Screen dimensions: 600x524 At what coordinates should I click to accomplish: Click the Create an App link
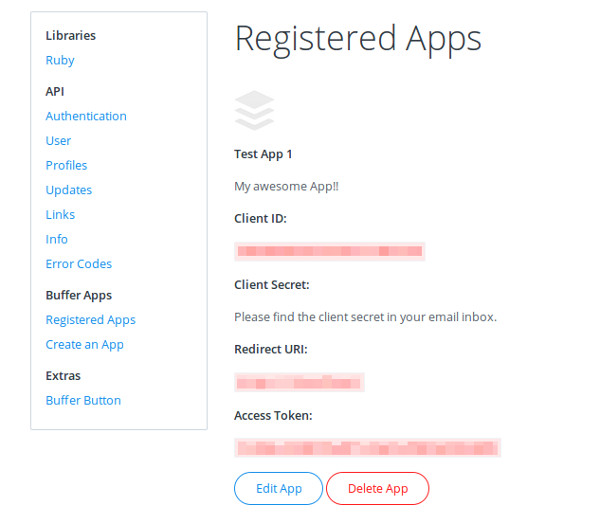click(85, 345)
